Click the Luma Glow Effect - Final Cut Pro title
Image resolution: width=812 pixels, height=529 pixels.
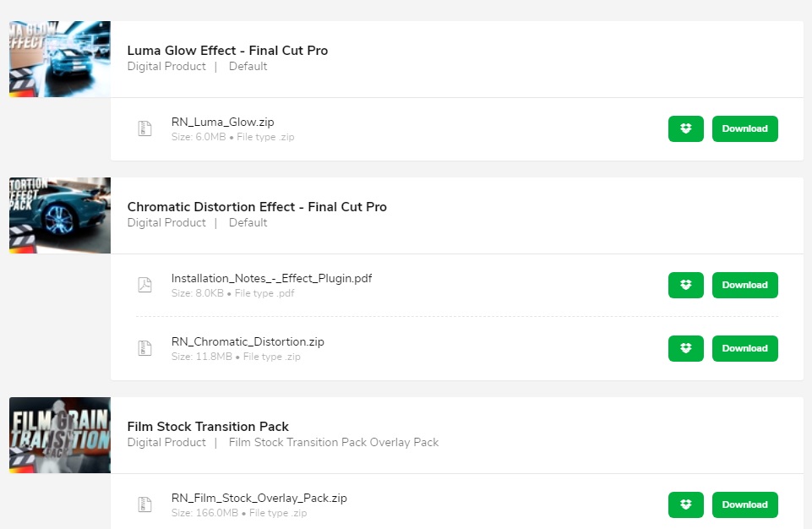point(227,51)
